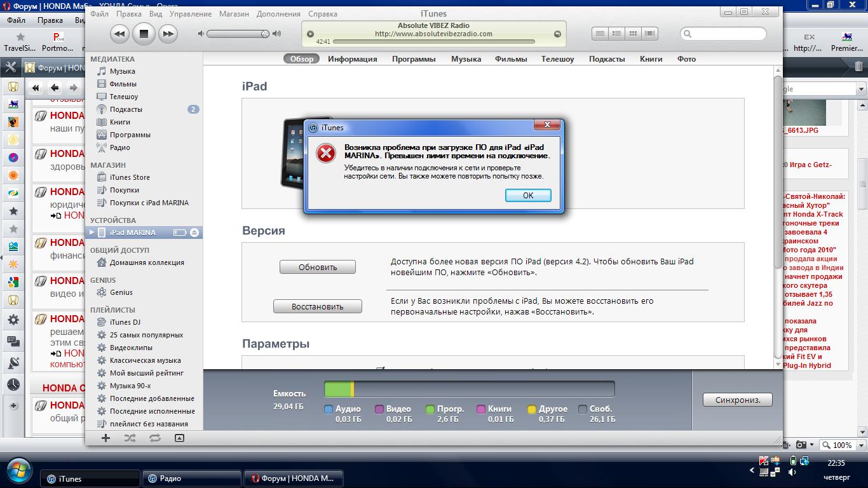Open iTunes Управление menu
Screen dimensions: 868x488
pyautogui.click(x=190, y=13)
